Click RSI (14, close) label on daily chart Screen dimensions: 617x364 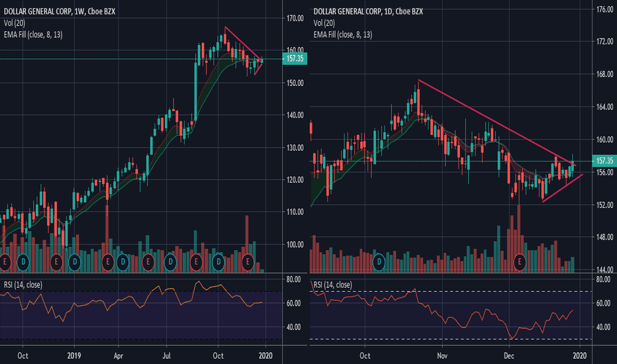[x=332, y=285]
